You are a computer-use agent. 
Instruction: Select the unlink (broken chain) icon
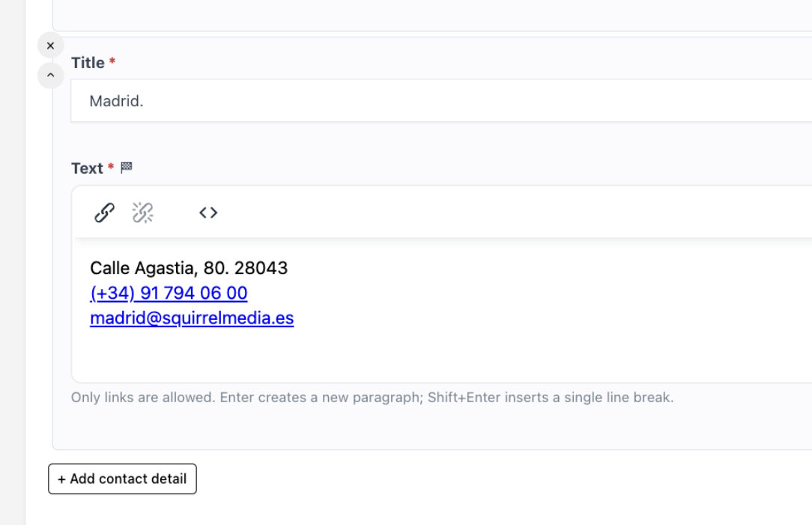click(142, 212)
